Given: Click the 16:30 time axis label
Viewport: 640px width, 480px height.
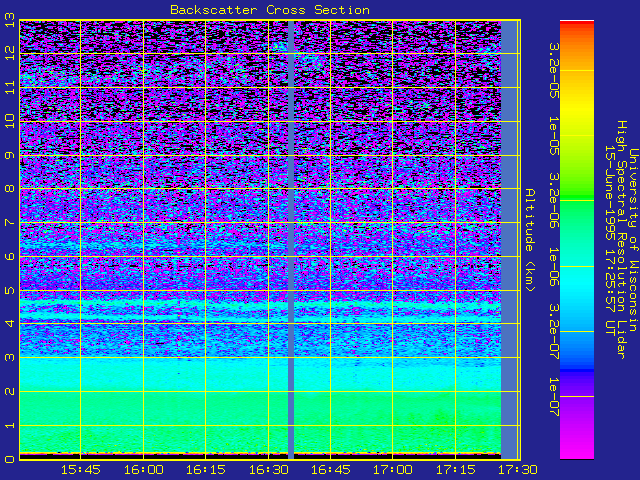Looking at the screenshot, I should 268,470.
